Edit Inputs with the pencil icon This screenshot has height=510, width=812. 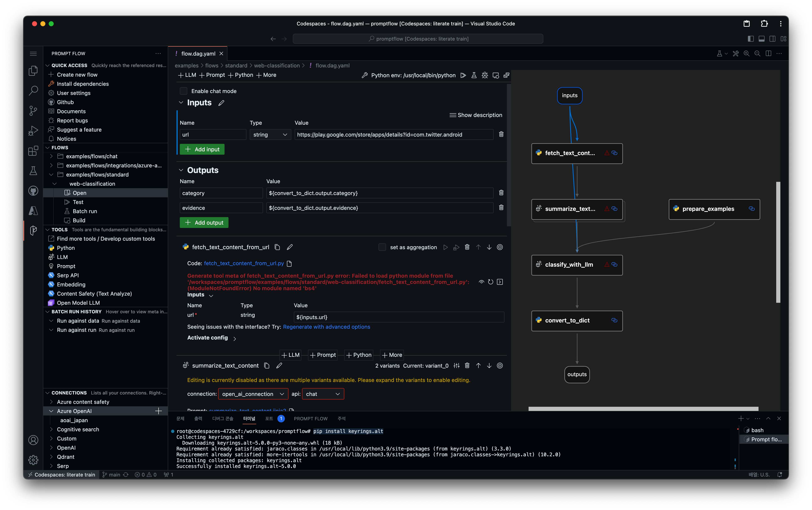(221, 103)
